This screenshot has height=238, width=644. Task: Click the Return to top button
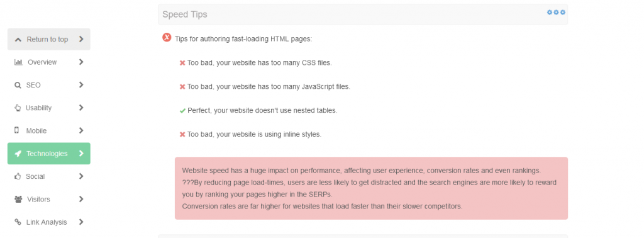tap(49, 40)
